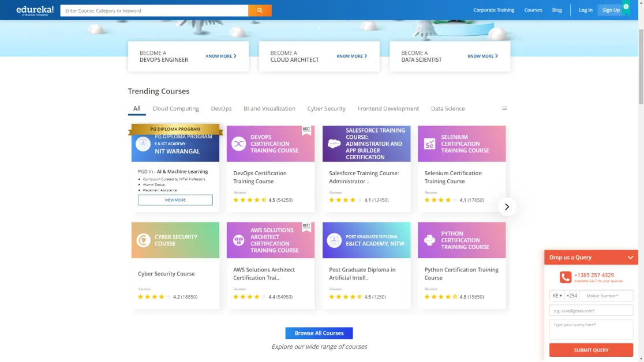This screenshot has width=644, height=362.
Task: Open the Cyber Security Course title
Action: point(166,274)
